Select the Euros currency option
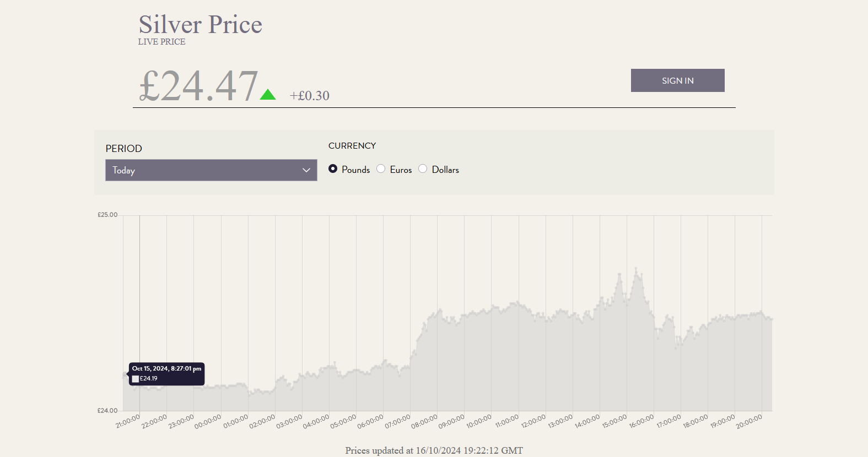This screenshot has height=457, width=868. click(381, 168)
